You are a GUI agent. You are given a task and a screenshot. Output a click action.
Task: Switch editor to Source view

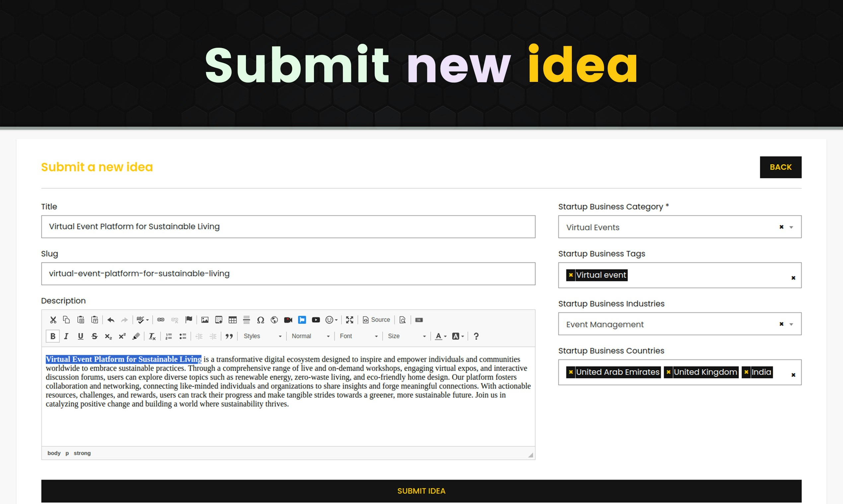376,320
